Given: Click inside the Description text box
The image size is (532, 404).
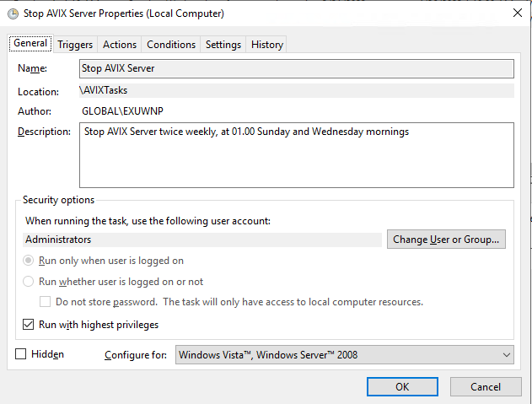Looking at the screenshot, I should point(296,155).
